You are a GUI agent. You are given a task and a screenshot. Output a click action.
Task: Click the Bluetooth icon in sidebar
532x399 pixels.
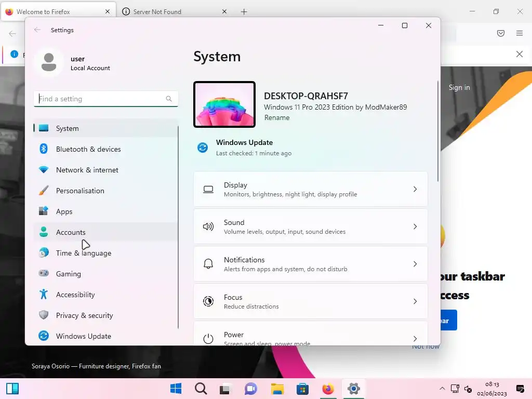coord(44,149)
